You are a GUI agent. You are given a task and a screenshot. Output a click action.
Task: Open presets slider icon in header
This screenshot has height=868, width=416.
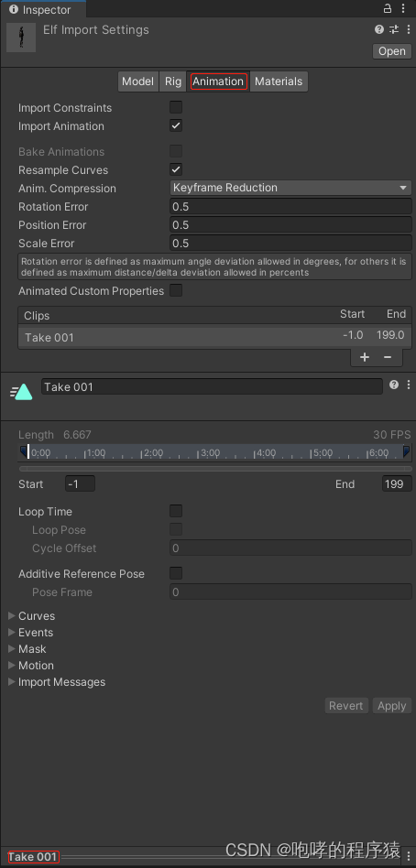(x=394, y=30)
